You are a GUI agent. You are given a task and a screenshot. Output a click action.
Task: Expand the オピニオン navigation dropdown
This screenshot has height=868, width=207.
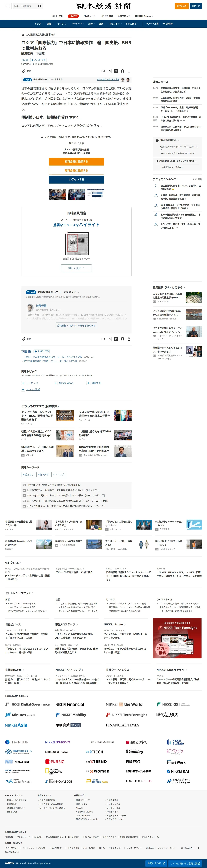pos(115,24)
